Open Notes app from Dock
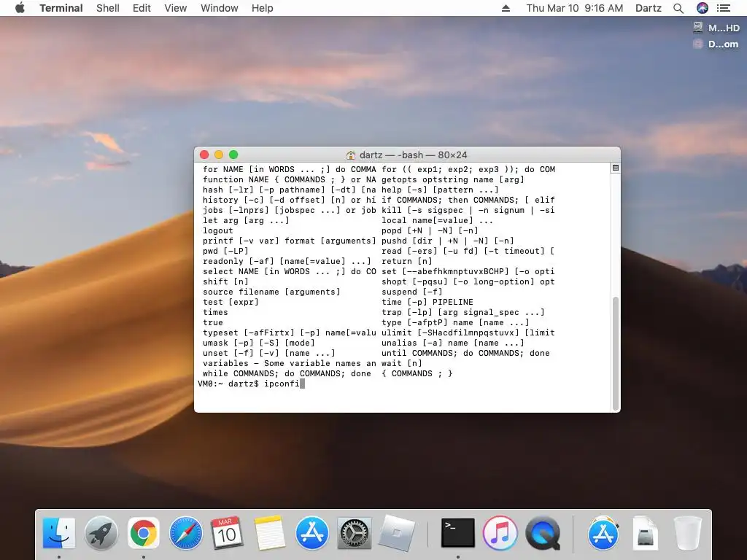747x560 pixels. coord(270,533)
